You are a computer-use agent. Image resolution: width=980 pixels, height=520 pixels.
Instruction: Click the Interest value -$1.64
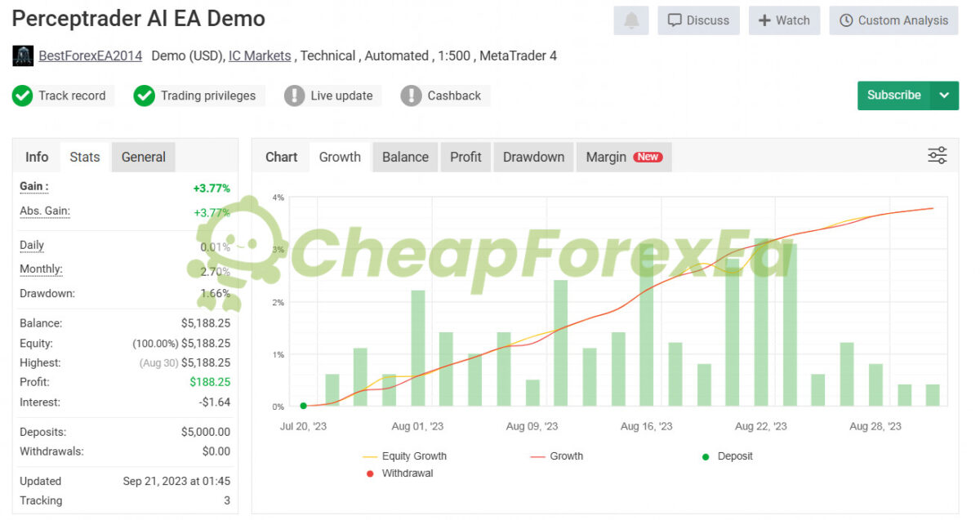point(215,402)
